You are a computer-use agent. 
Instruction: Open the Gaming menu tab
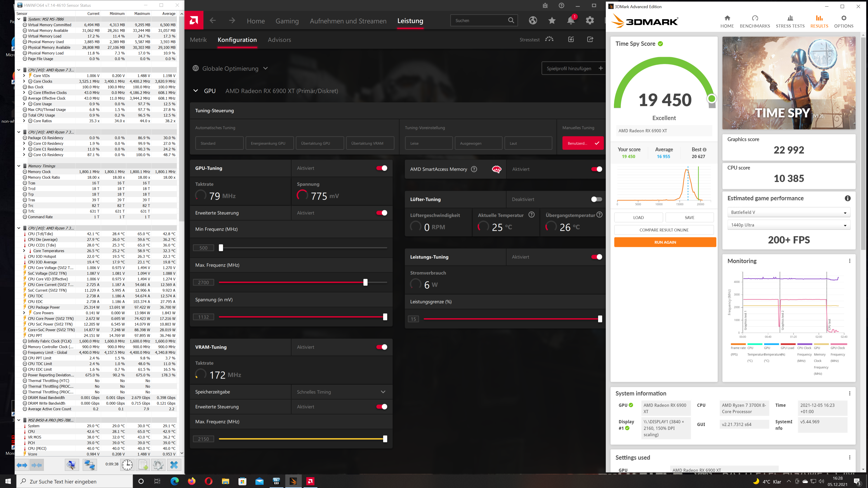[x=287, y=21]
